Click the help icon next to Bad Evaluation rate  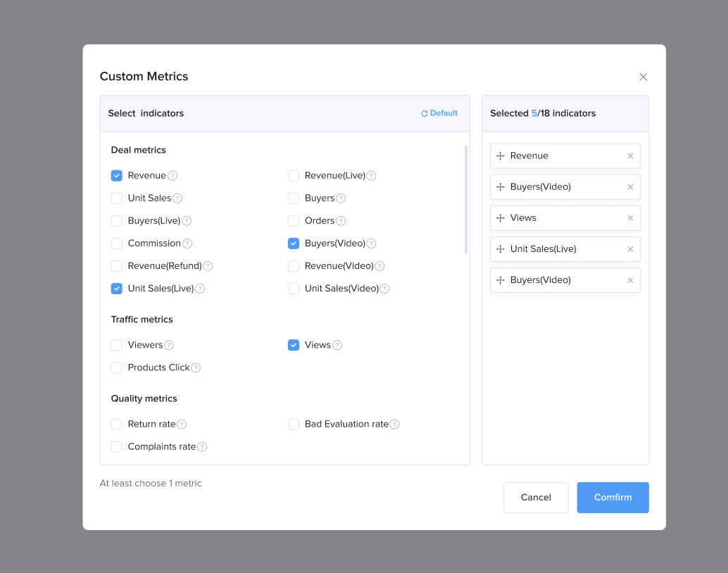(x=395, y=424)
